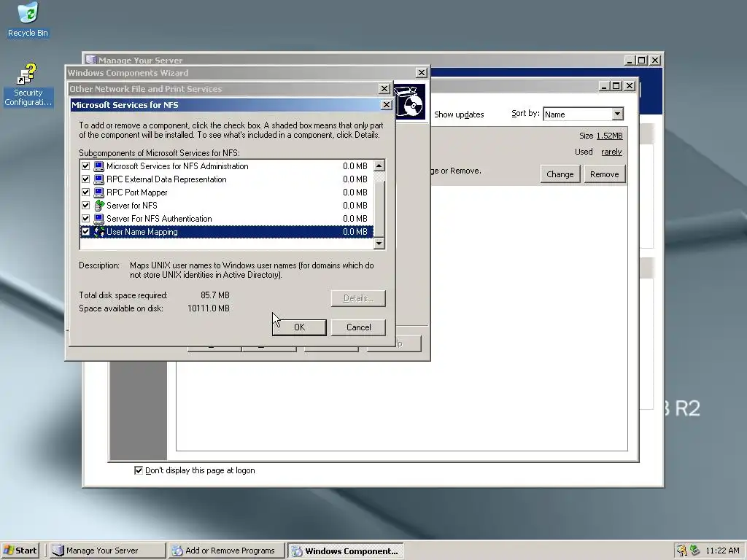The width and height of the screenshot is (747, 560).
Task: Close the Windows Components Wizard window
Action: point(421,72)
